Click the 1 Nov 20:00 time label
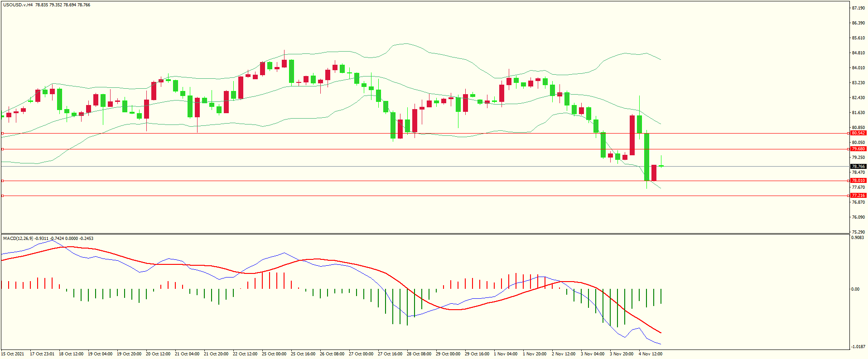The height and width of the screenshot is (359, 868). tap(535, 354)
